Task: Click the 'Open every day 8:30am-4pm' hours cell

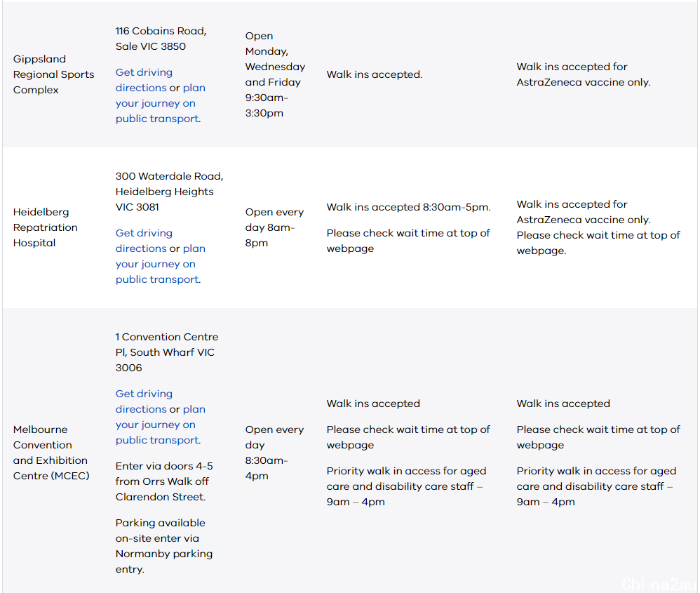Action: click(x=274, y=453)
